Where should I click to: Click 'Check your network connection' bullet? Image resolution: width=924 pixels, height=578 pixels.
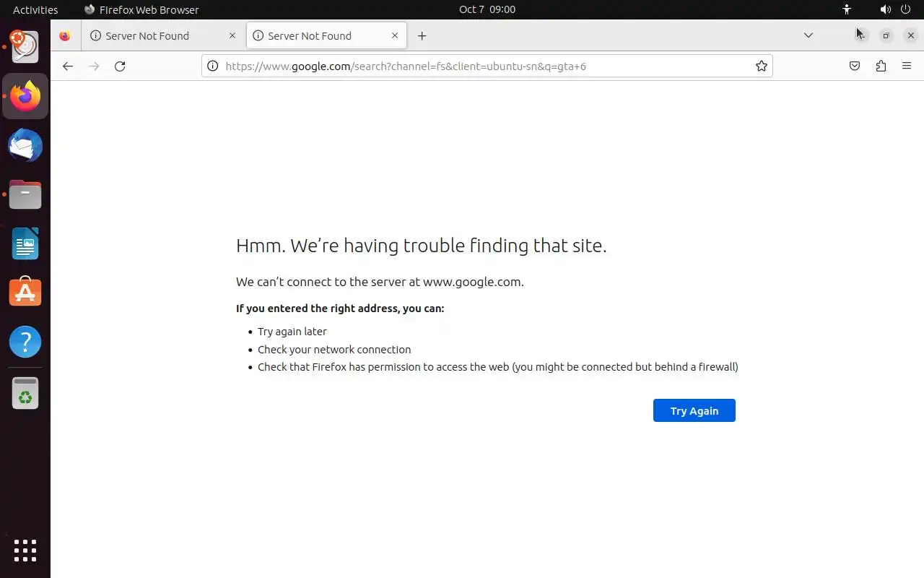coord(334,349)
